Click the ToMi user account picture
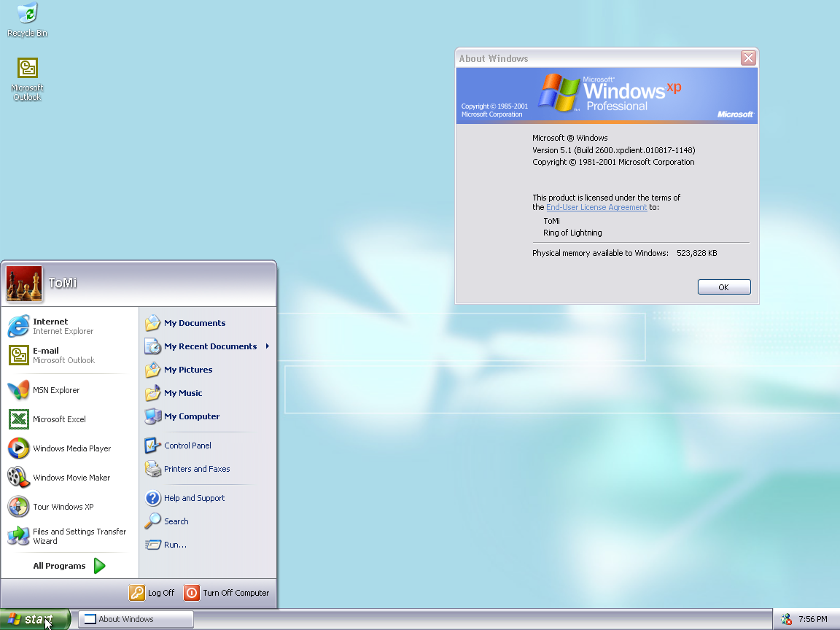 click(x=24, y=284)
